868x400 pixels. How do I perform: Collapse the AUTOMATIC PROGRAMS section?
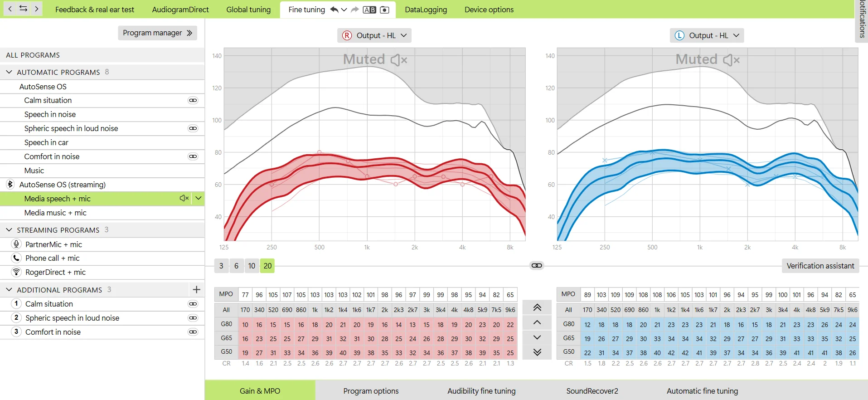[x=9, y=72]
